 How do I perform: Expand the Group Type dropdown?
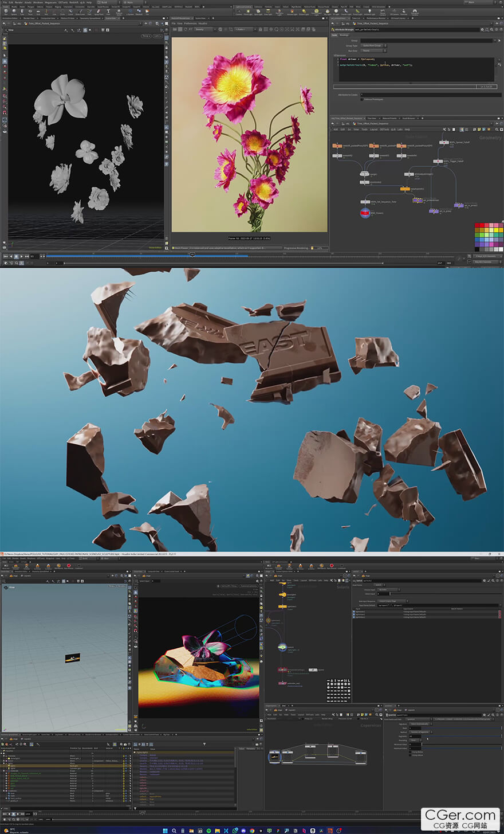(373, 45)
